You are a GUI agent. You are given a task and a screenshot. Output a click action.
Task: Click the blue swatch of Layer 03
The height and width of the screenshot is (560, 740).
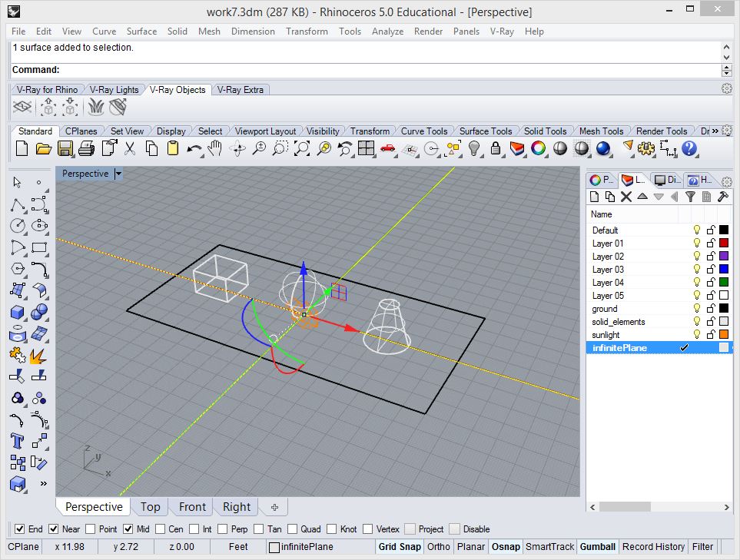click(x=724, y=269)
